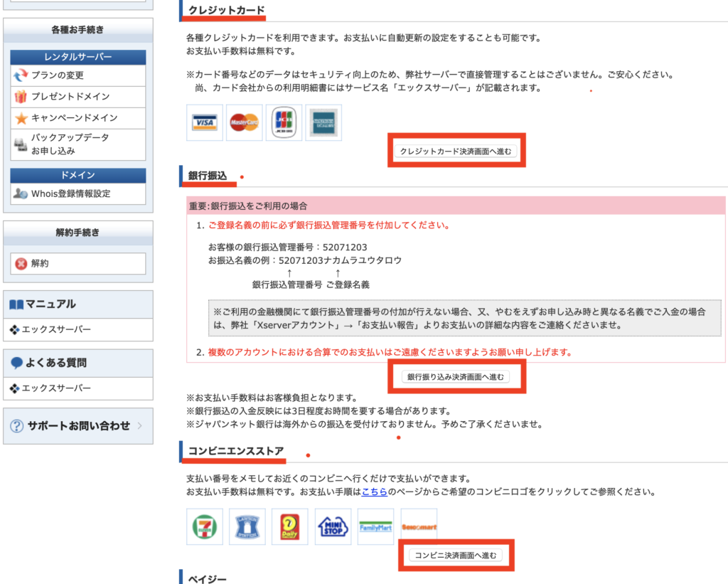The height and width of the screenshot is (584, 728).
Task: Click the 各種お手続き panel title
Action: tap(77, 30)
